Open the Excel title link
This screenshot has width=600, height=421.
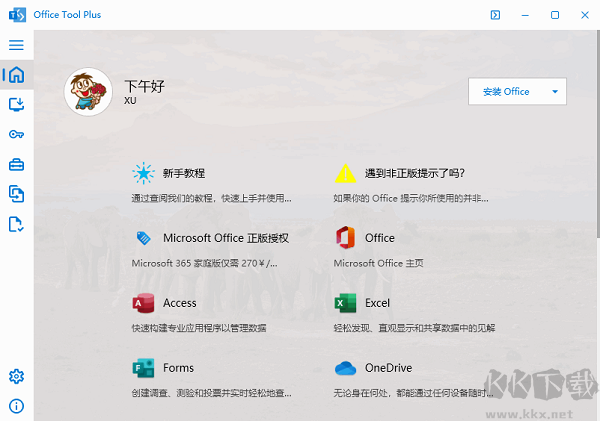click(377, 303)
